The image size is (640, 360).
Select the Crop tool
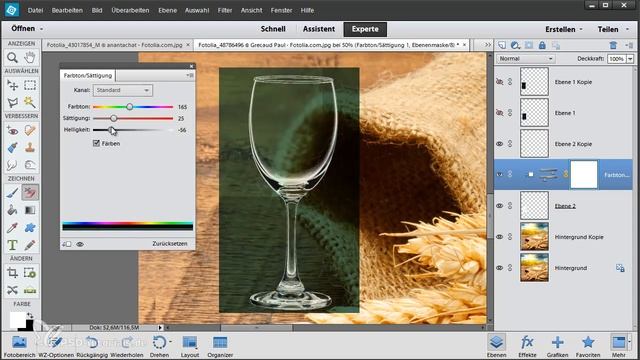(x=12, y=272)
